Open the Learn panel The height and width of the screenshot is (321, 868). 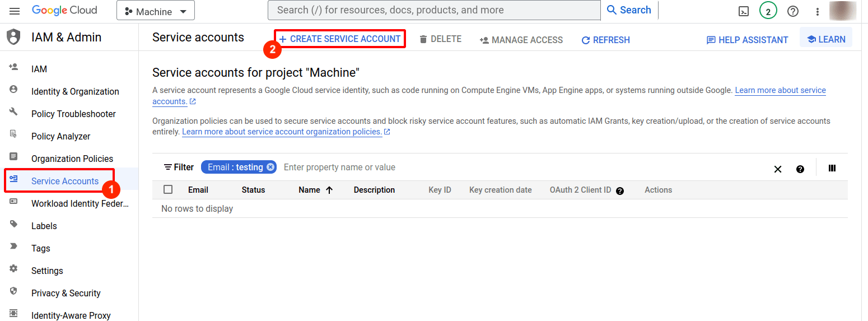(826, 39)
